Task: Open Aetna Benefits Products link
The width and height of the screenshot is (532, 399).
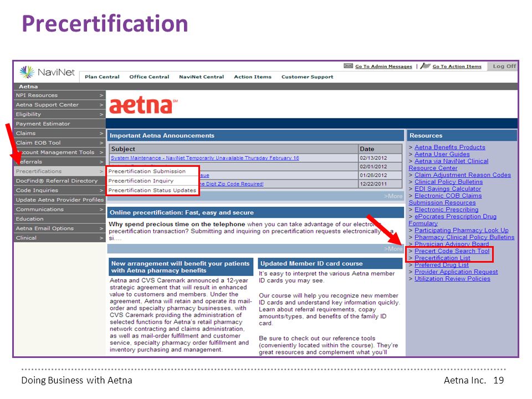Action: pos(449,147)
